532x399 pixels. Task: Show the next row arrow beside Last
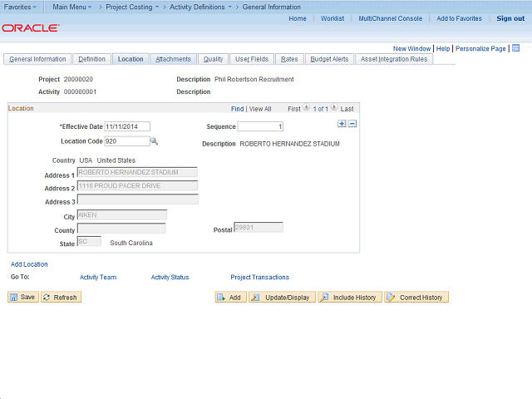pyautogui.click(x=334, y=107)
